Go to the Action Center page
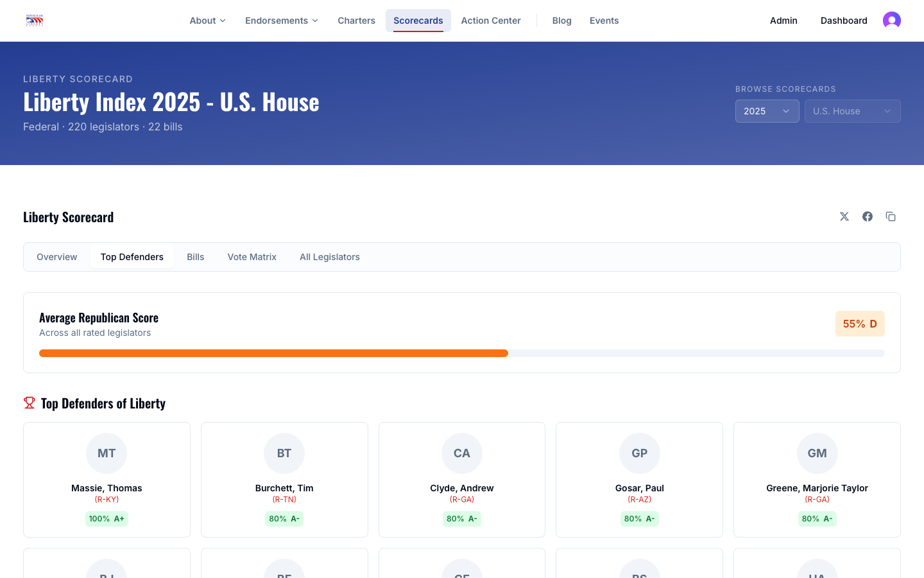This screenshot has height=578, width=924. click(x=490, y=21)
